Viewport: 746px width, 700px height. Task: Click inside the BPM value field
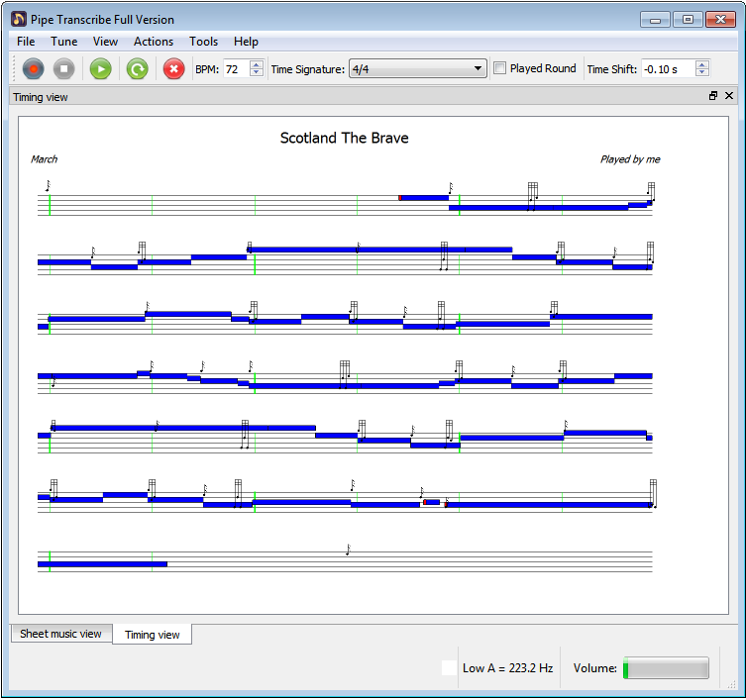[235, 69]
